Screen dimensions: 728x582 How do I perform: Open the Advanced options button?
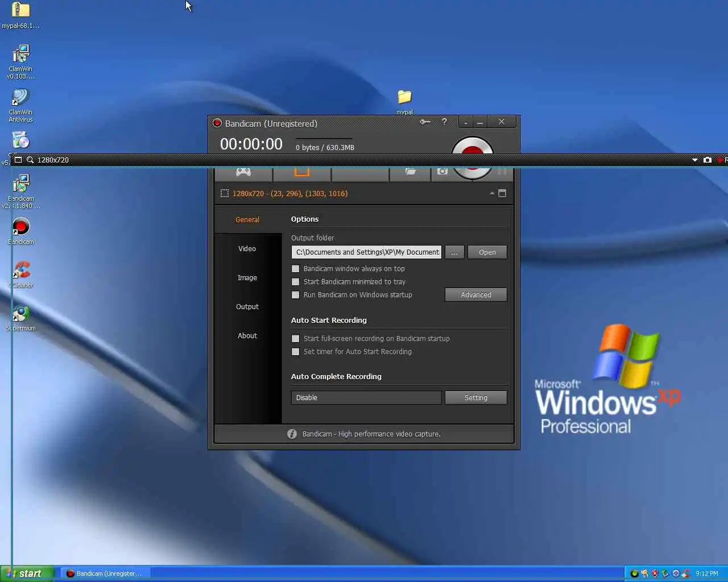476,294
